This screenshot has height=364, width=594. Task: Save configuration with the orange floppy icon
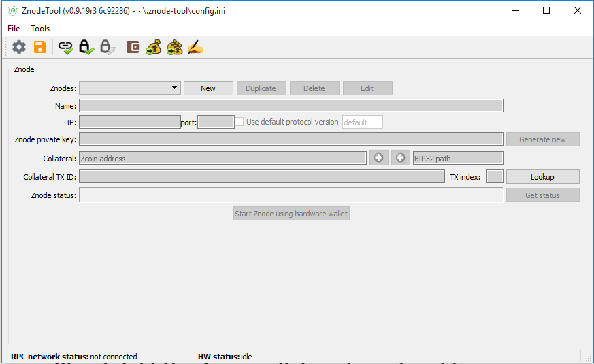coord(39,48)
